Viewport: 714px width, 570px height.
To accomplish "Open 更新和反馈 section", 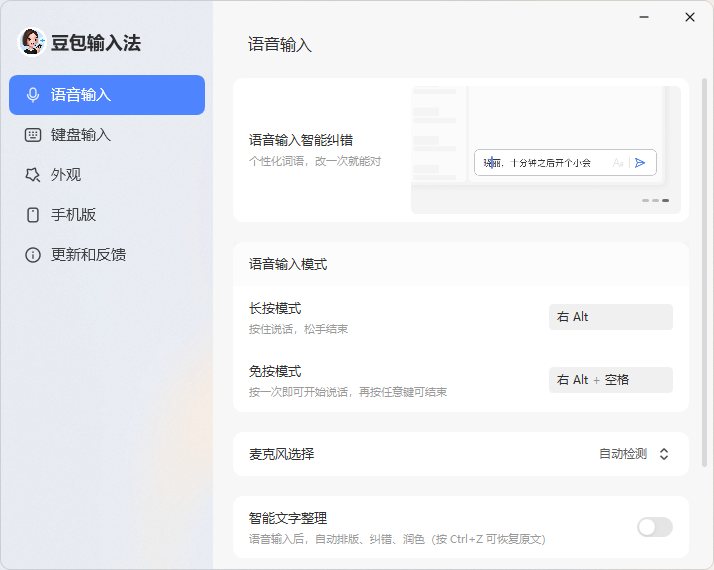I will coord(107,254).
